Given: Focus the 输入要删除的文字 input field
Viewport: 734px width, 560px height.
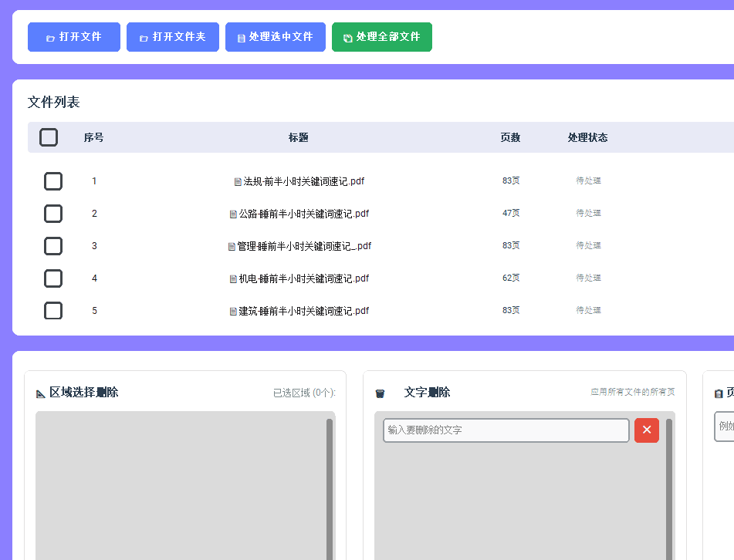Looking at the screenshot, I should click(506, 430).
